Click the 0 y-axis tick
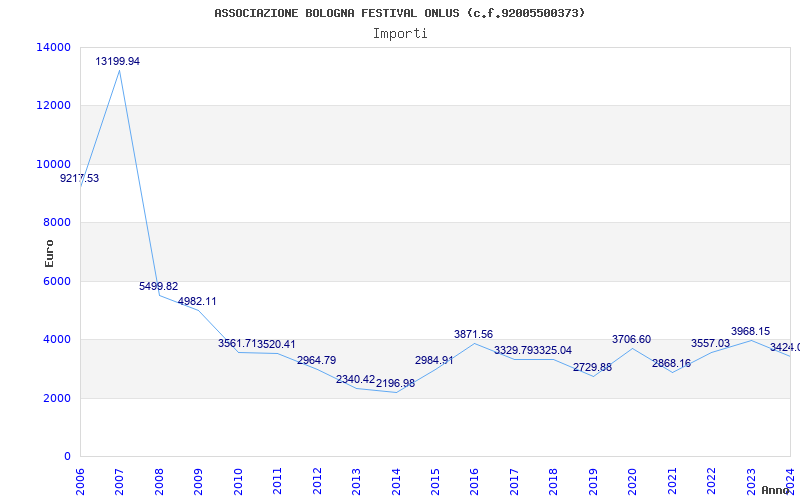The image size is (800, 500). tap(67, 456)
